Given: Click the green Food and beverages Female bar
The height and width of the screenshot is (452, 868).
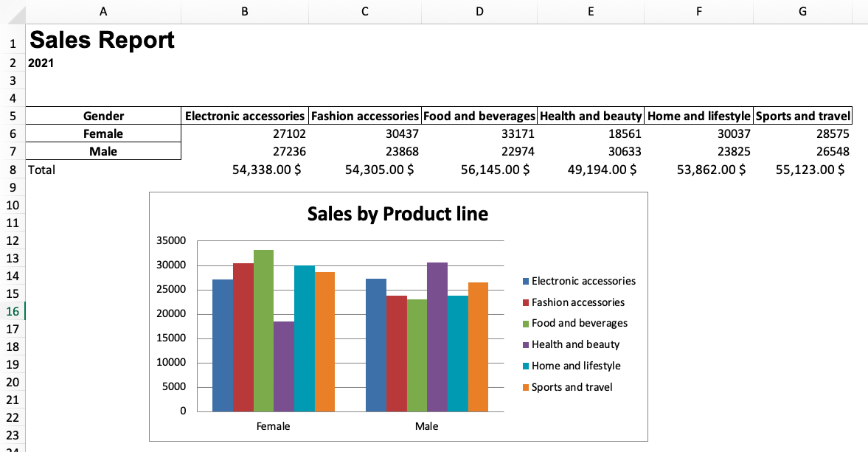Looking at the screenshot, I should (263, 330).
